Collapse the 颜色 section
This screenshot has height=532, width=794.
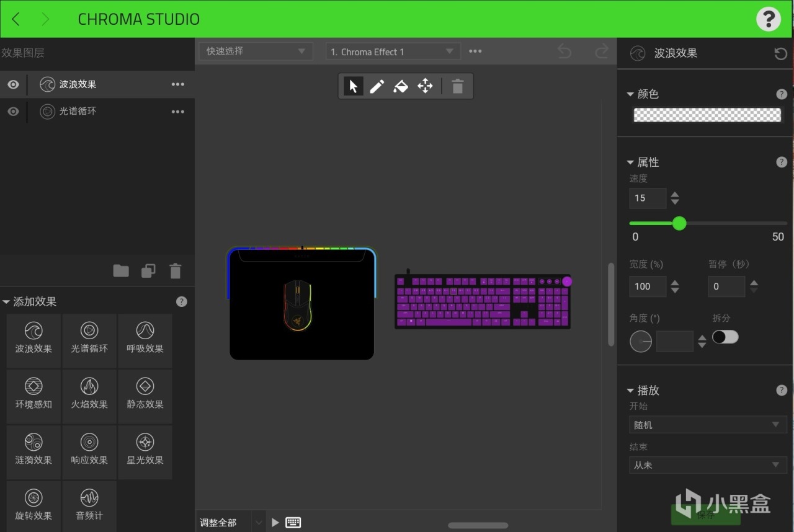[630, 94]
